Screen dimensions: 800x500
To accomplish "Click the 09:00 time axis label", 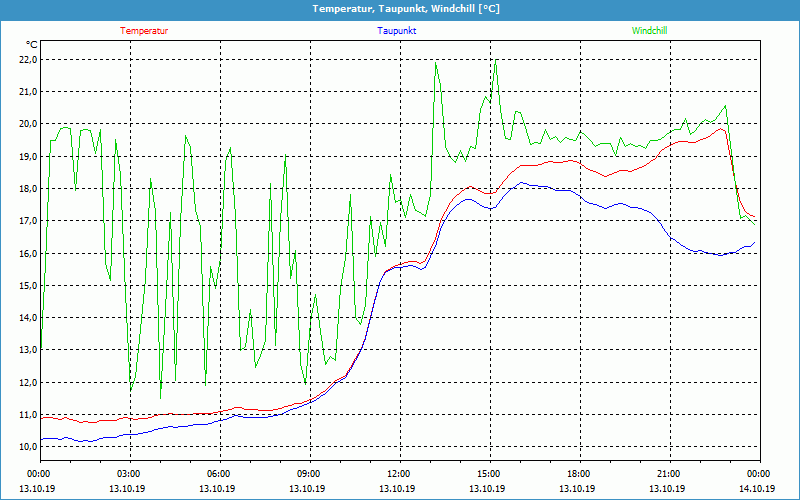I will [308, 474].
